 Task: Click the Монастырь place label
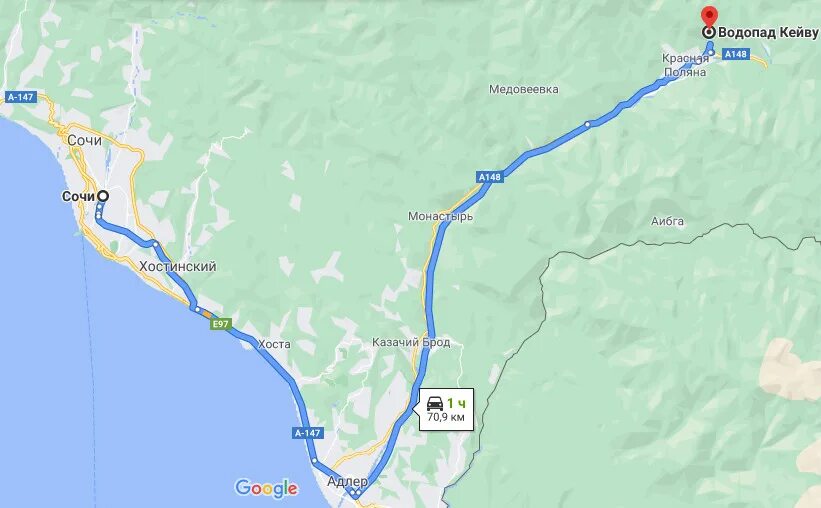click(x=440, y=216)
